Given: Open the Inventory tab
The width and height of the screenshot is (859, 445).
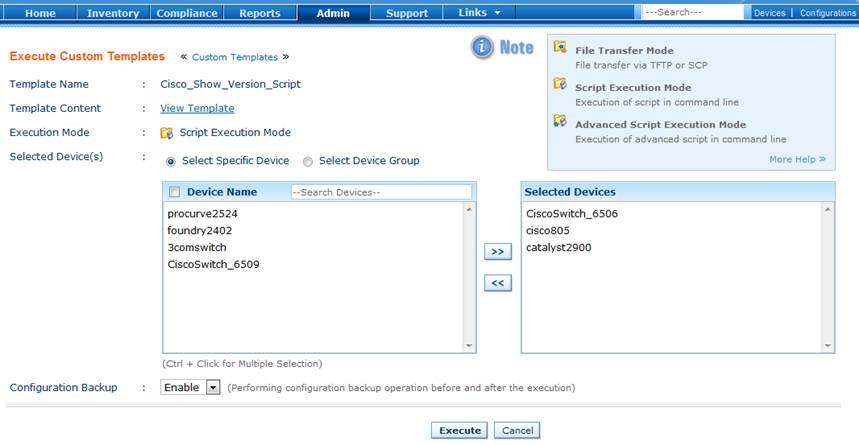Looking at the screenshot, I should point(113,13).
